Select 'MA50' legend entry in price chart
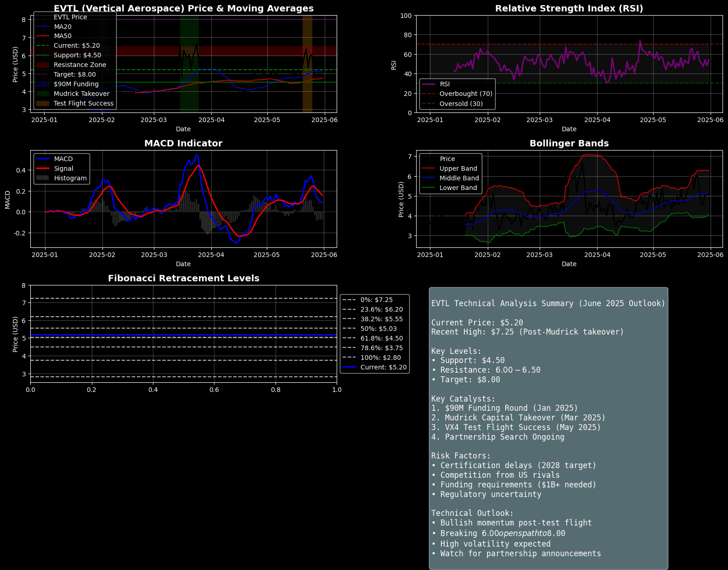The height and width of the screenshot is (570, 728). 54,36
